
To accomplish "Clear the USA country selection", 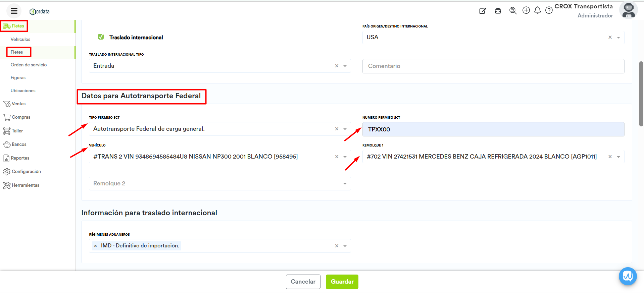I will 610,38.
